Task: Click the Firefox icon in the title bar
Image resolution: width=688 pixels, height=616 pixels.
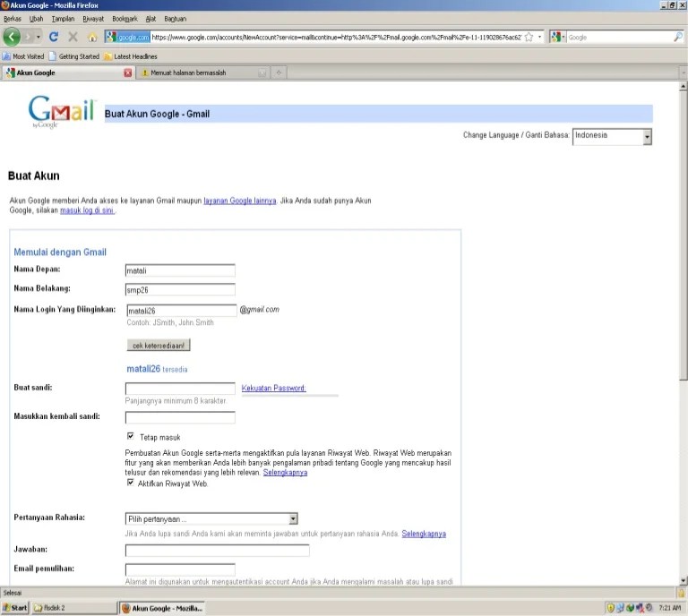Action: click(4, 5)
